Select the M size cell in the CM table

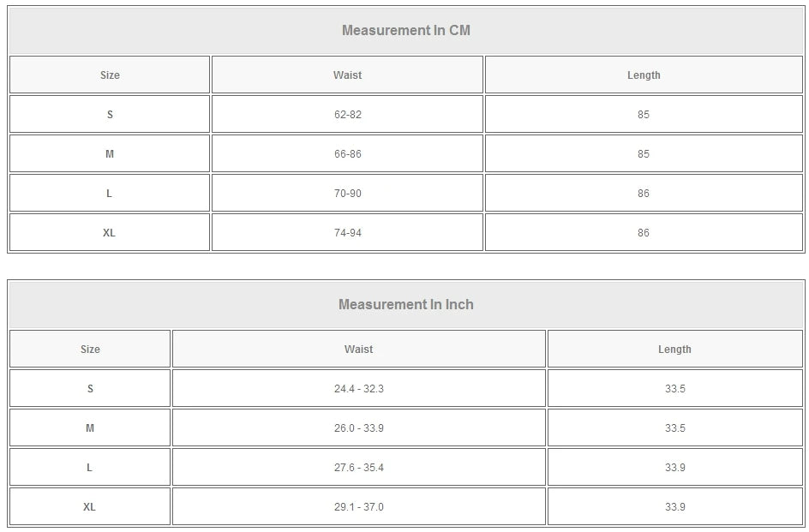(109, 154)
